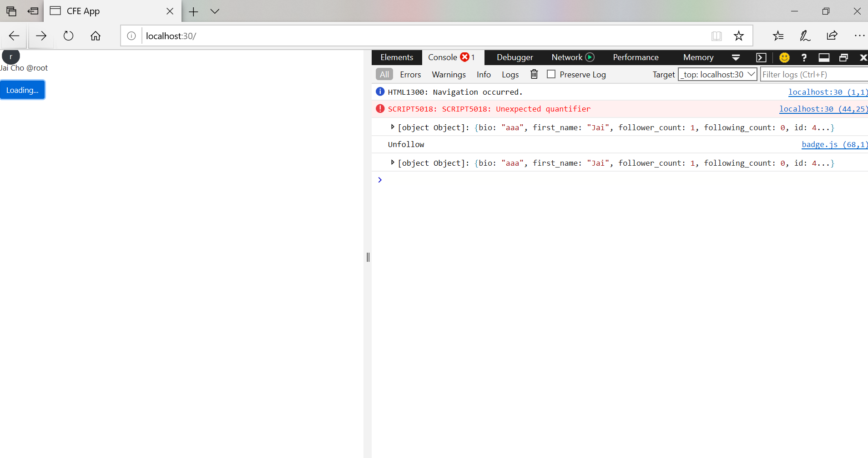Viewport: 868px width, 458px height.
Task: Open tabs you've set aside icon
Action: click(x=11, y=11)
